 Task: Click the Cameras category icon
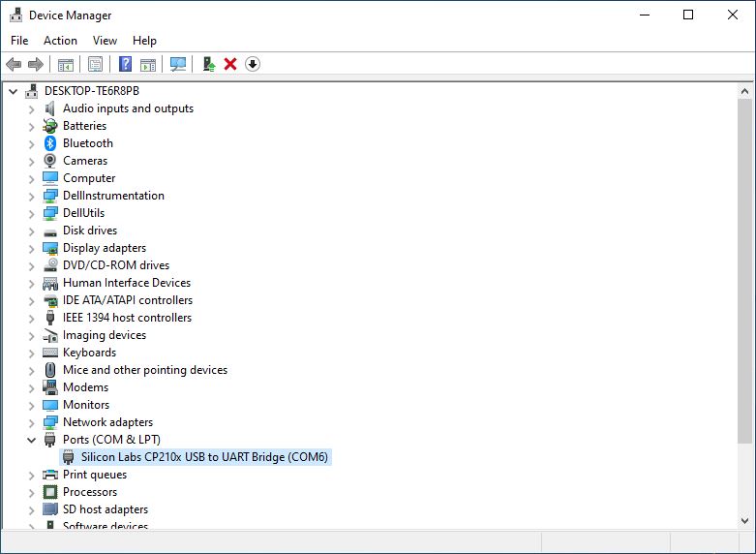tap(50, 161)
